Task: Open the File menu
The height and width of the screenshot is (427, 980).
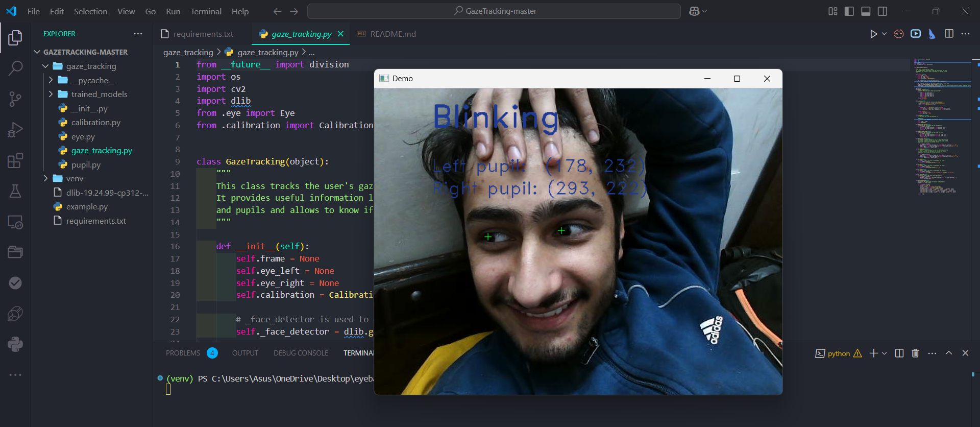Action: click(x=34, y=11)
